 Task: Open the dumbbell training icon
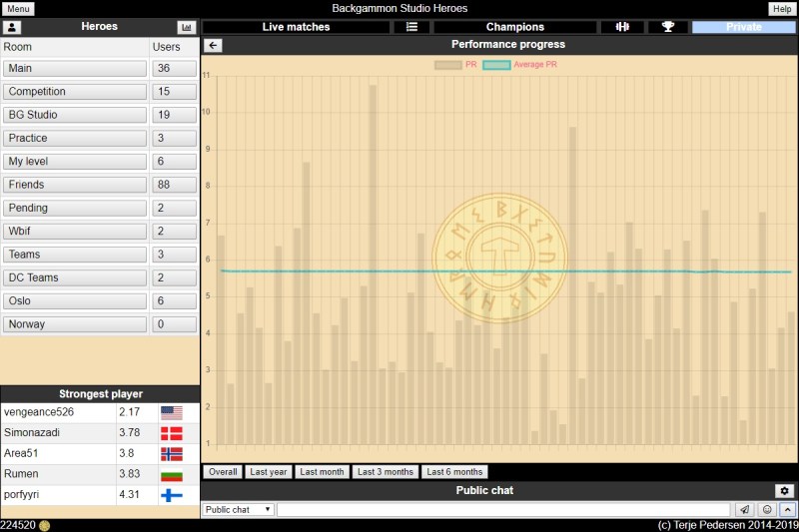(622, 27)
